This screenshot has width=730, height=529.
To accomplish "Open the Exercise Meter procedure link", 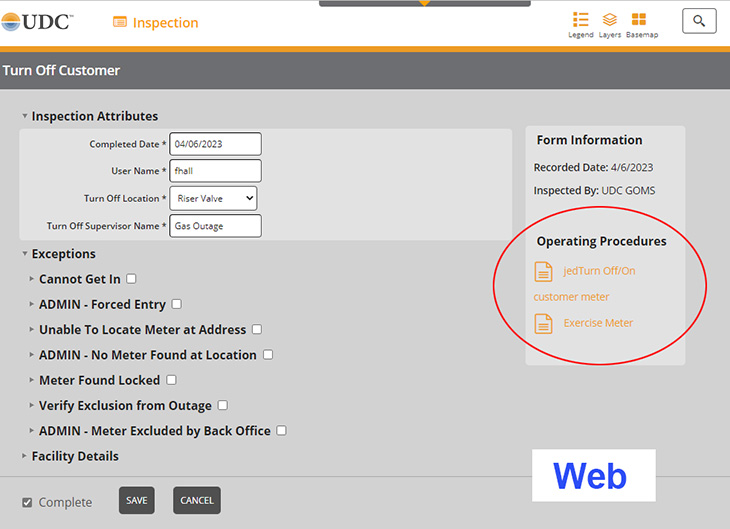I will click(598, 323).
